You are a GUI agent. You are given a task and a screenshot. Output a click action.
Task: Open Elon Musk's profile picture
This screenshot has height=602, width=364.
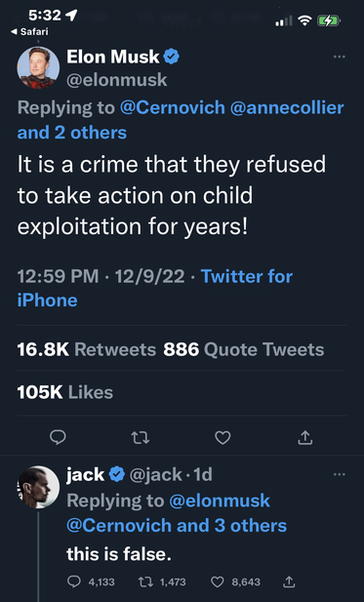tap(38, 67)
